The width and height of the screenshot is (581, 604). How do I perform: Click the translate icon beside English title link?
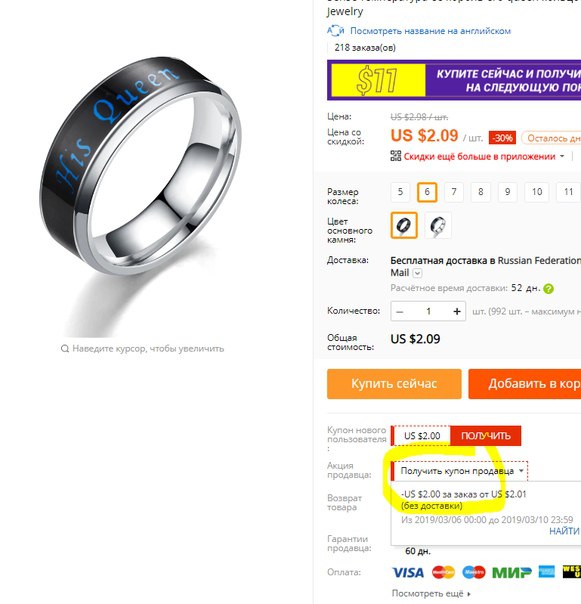(335, 30)
